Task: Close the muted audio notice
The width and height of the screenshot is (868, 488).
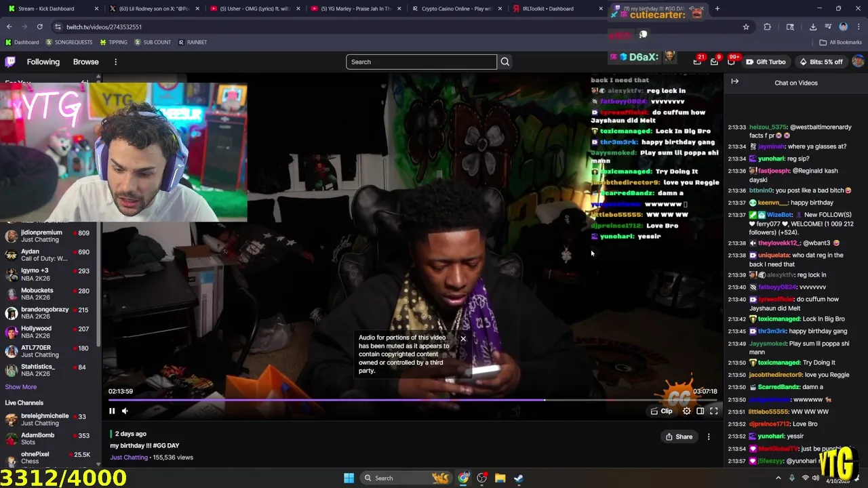Action: pos(463,338)
